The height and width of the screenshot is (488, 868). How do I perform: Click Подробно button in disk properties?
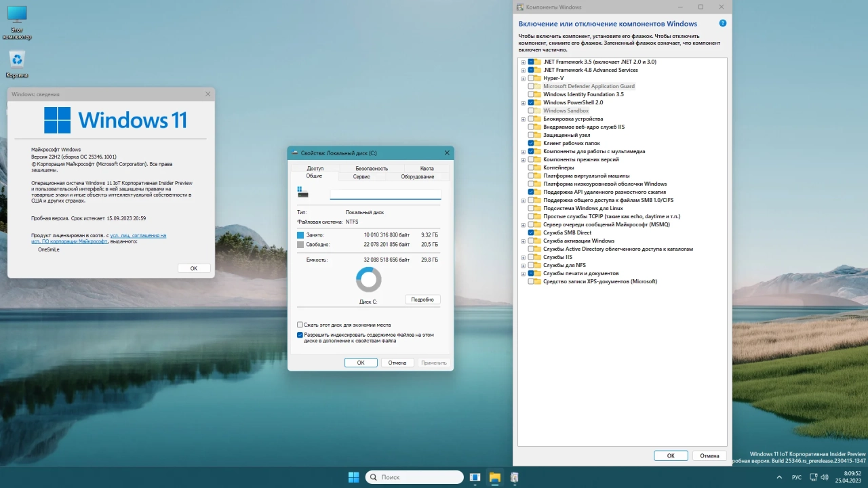point(422,300)
